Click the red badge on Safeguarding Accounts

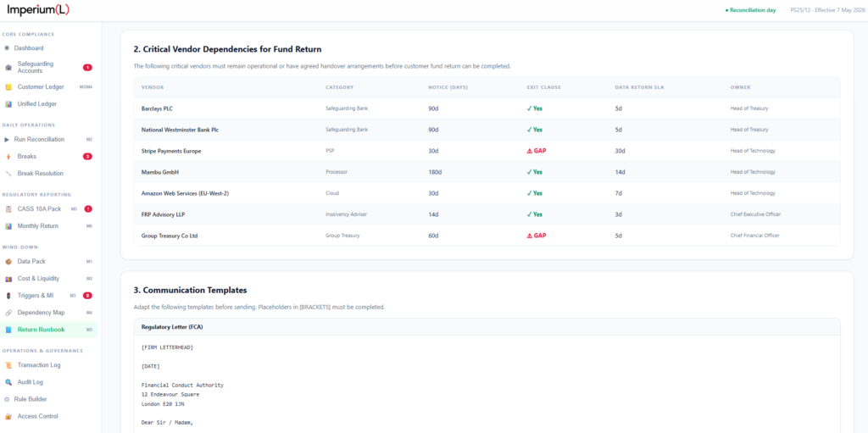87,68
